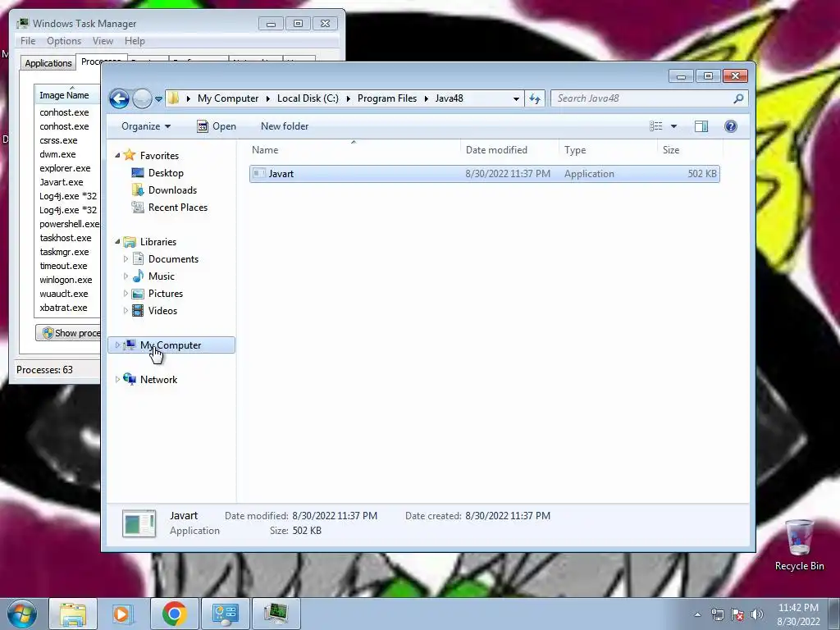Select Javart.exe process in Task Manager

pyautogui.click(x=61, y=182)
